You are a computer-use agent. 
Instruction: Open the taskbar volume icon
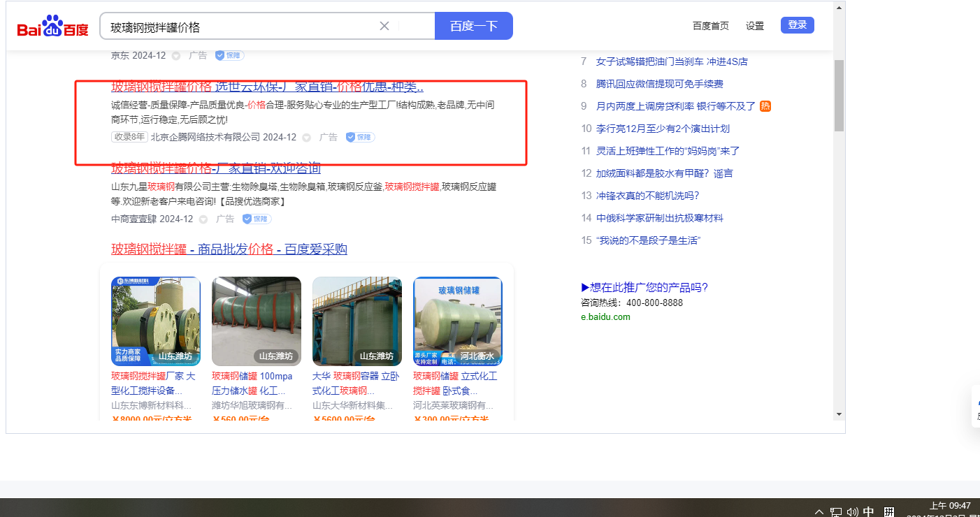pyautogui.click(x=852, y=511)
